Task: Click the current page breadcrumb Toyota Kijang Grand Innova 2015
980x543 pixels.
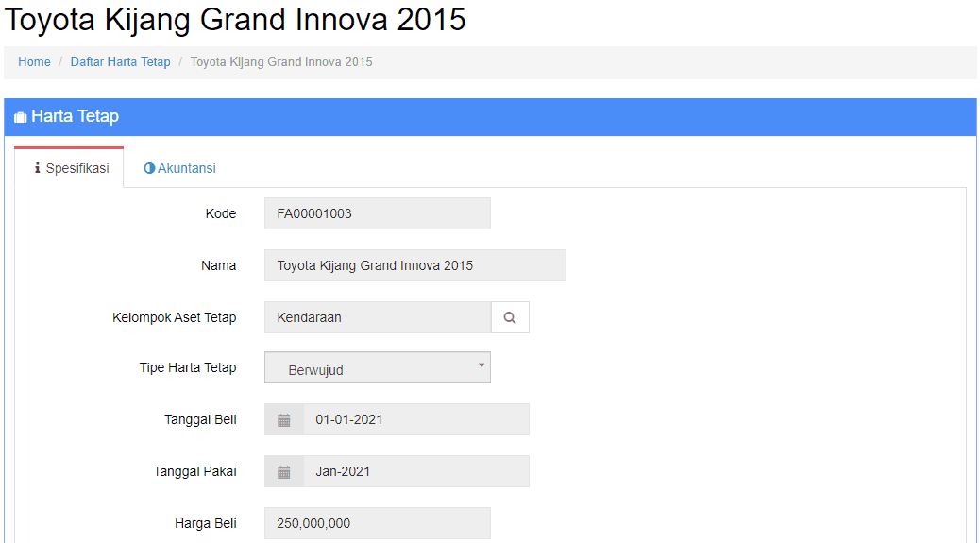Action: click(x=281, y=62)
